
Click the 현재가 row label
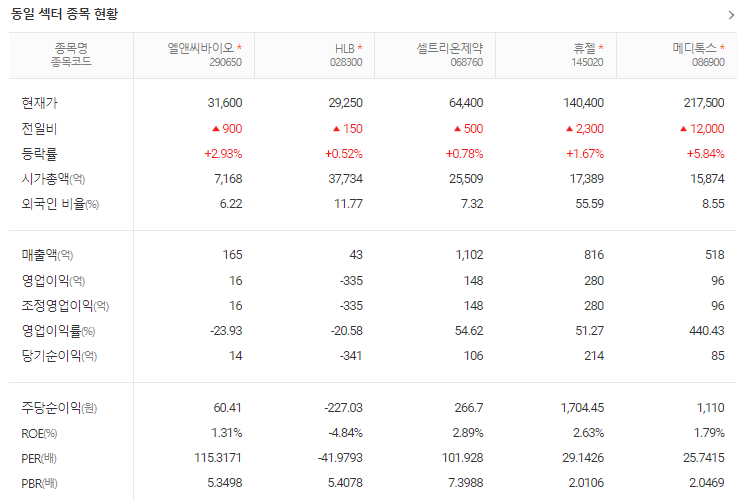tap(39, 103)
